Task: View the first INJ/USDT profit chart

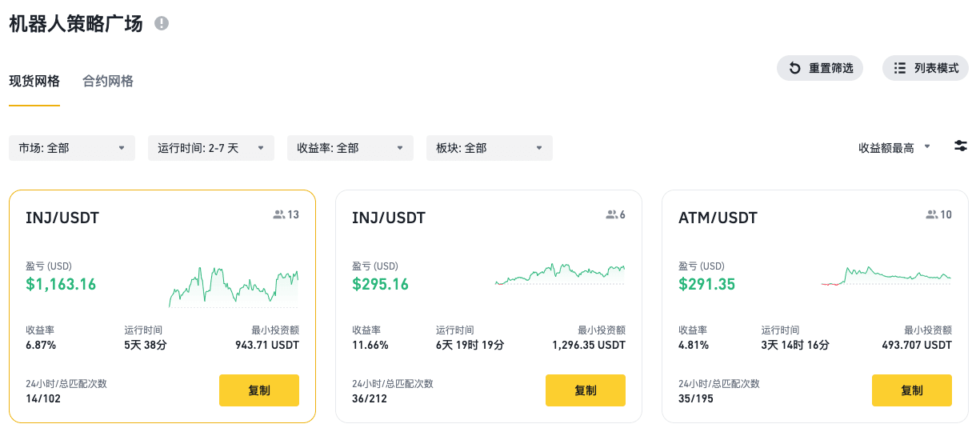Action: (234, 286)
